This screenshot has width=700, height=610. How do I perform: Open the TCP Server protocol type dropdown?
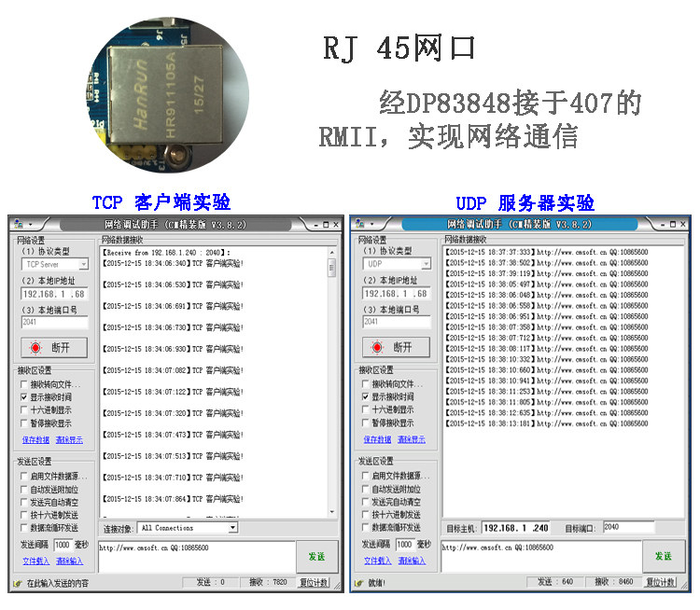84,265
